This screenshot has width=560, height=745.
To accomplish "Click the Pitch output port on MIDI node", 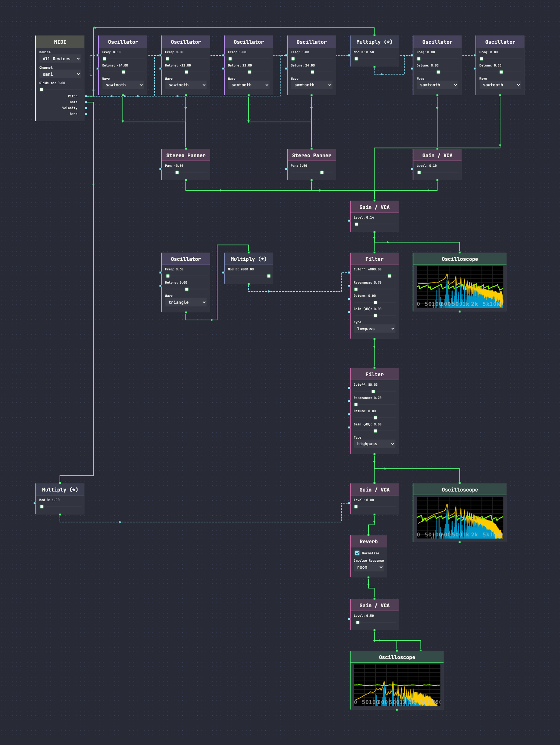I will [86, 96].
